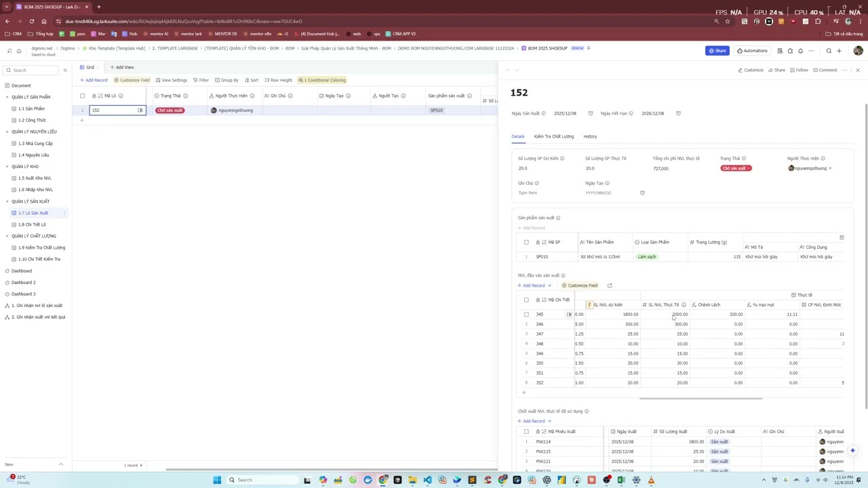Click the notification bell icon
868x488 pixels.
pyautogui.click(x=800, y=51)
